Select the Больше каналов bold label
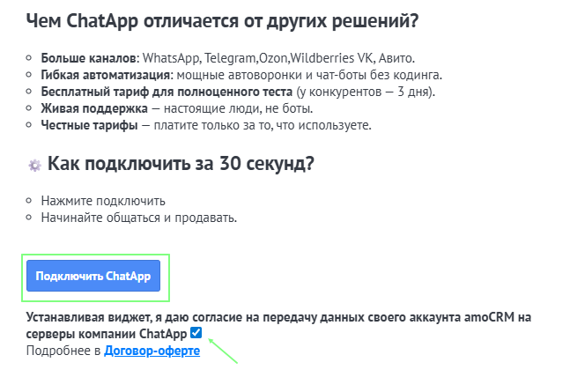Viewport: 570px width, 392px height. 86,58
